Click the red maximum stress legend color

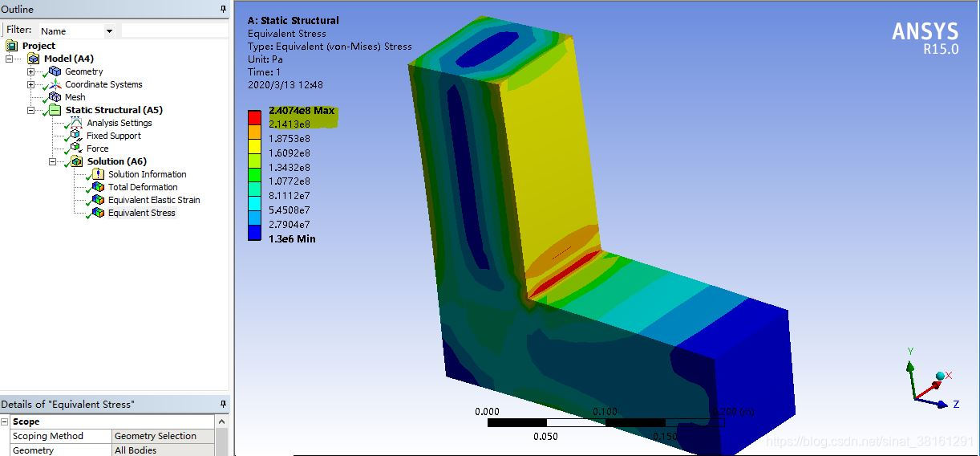pyautogui.click(x=254, y=116)
